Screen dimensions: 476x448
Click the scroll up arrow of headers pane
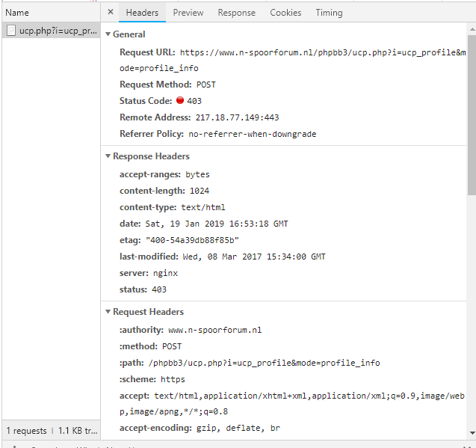pyautogui.click(x=472, y=29)
